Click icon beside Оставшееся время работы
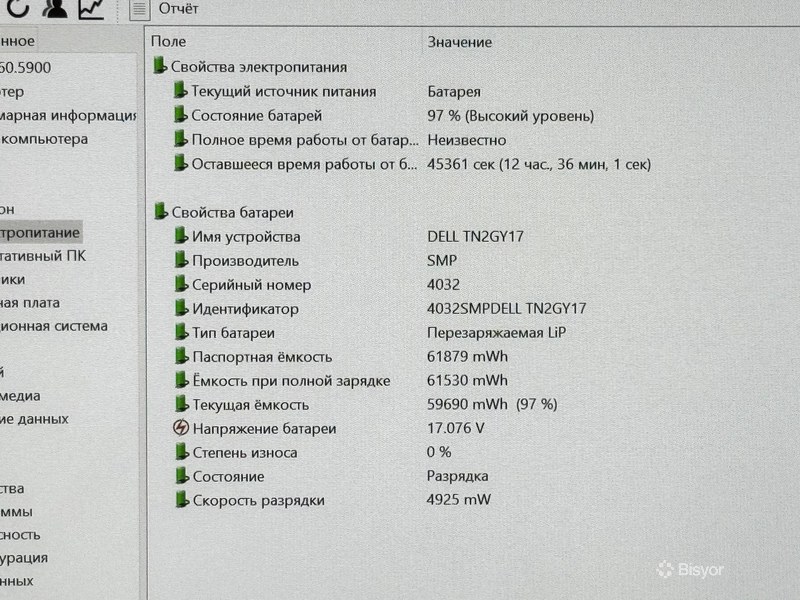The image size is (800, 600). pyautogui.click(x=181, y=163)
